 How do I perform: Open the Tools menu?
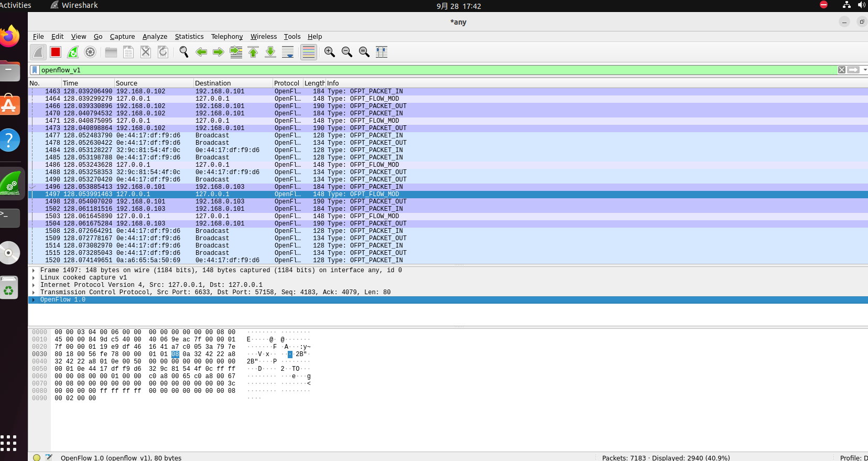pos(292,37)
